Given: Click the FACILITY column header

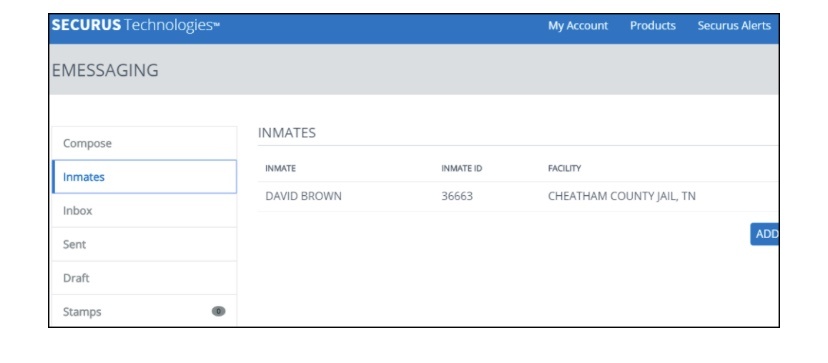Looking at the screenshot, I should tap(564, 169).
